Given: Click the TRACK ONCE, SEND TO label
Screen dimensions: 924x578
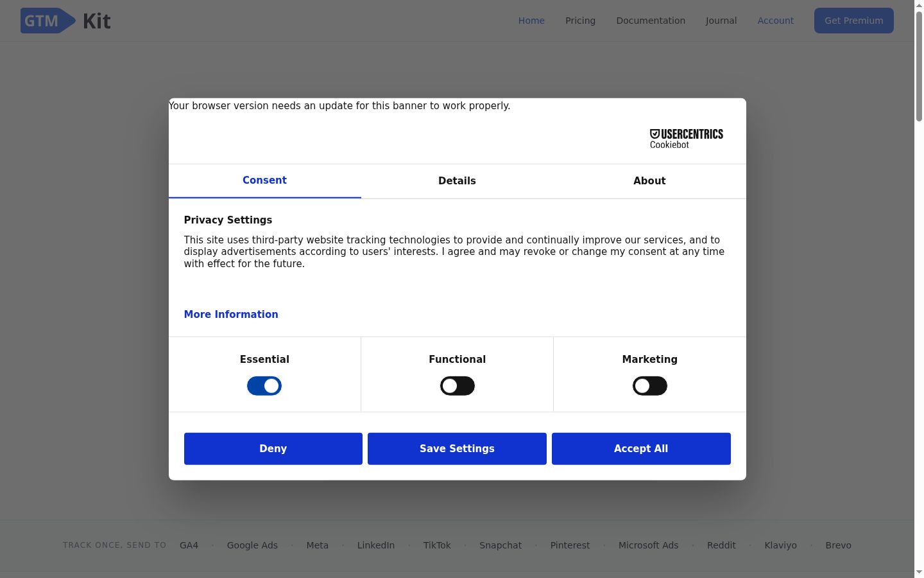Looking at the screenshot, I should pyautogui.click(x=114, y=545).
